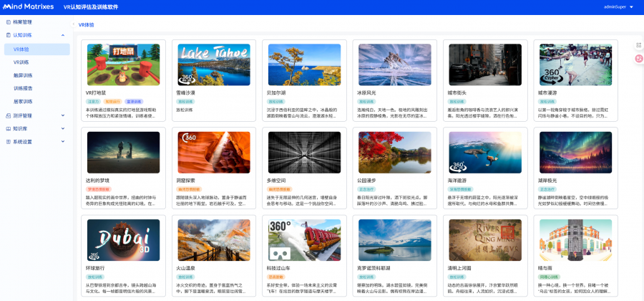Click the 系统设置 sidebar icon
The image size is (644, 301).
(x=8, y=142)
